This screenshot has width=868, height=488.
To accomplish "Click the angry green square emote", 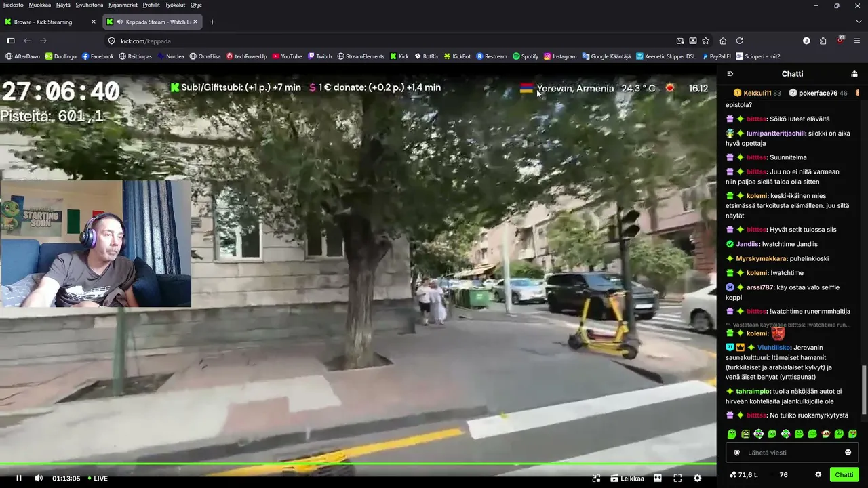I will tap(745, 434).
